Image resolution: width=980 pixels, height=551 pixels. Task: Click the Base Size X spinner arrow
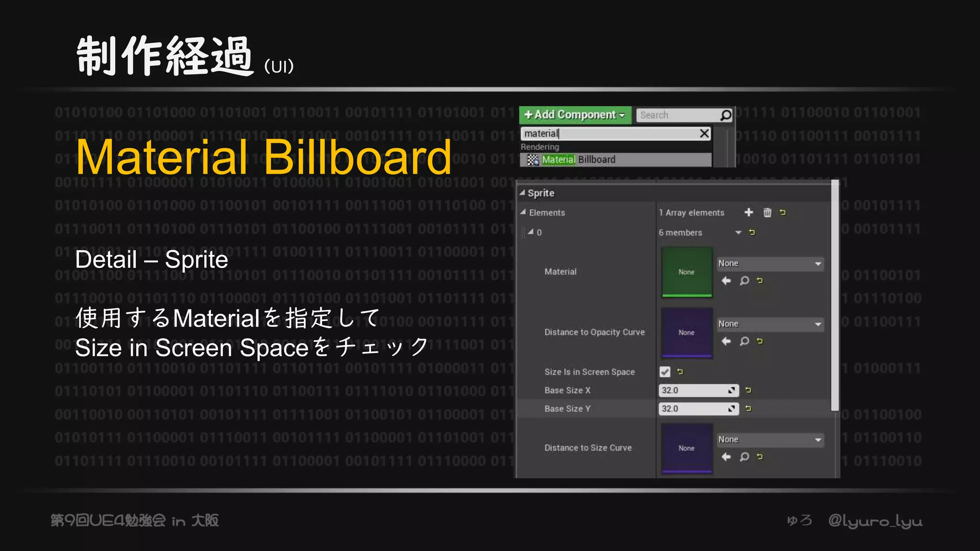click(732, 390)
